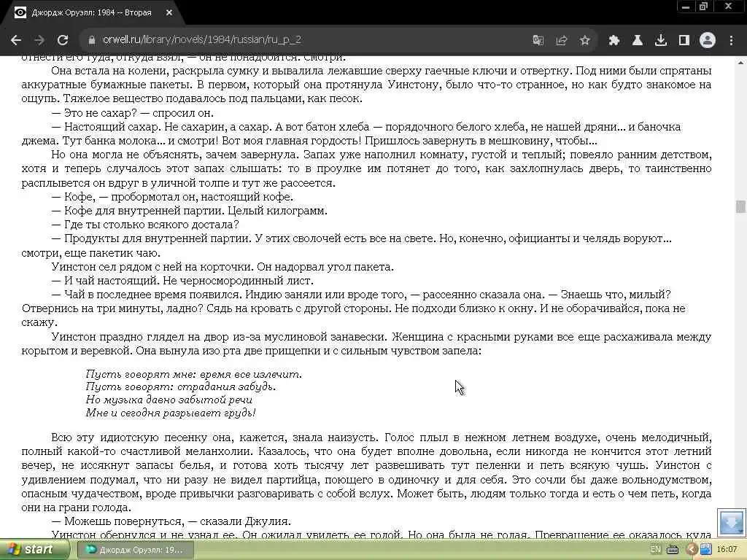The height and width of the screenshot is (560, 747).
Task: Click the text "— Кофе, — пробормотал он, настоящий кофе."
Action: [172, 197]
